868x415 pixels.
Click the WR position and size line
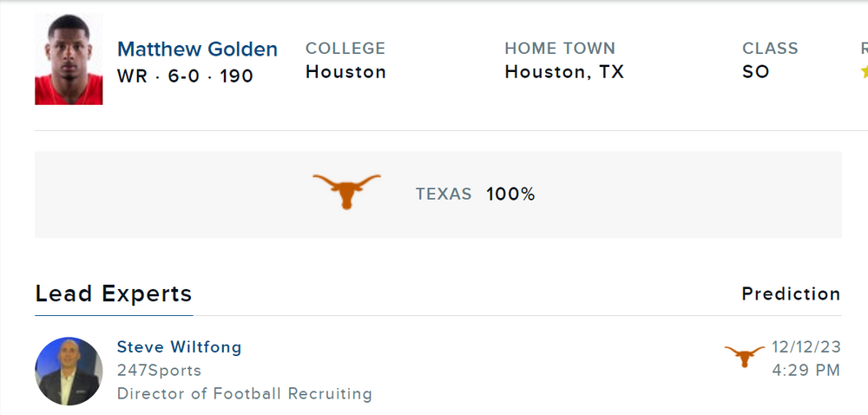tap(185, 76)
